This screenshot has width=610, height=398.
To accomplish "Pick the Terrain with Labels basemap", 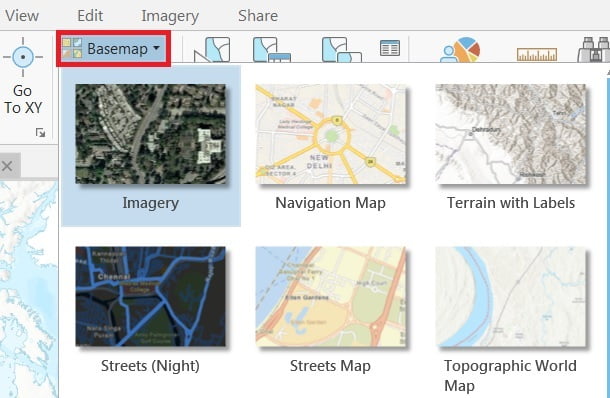I will coord(511,146).
